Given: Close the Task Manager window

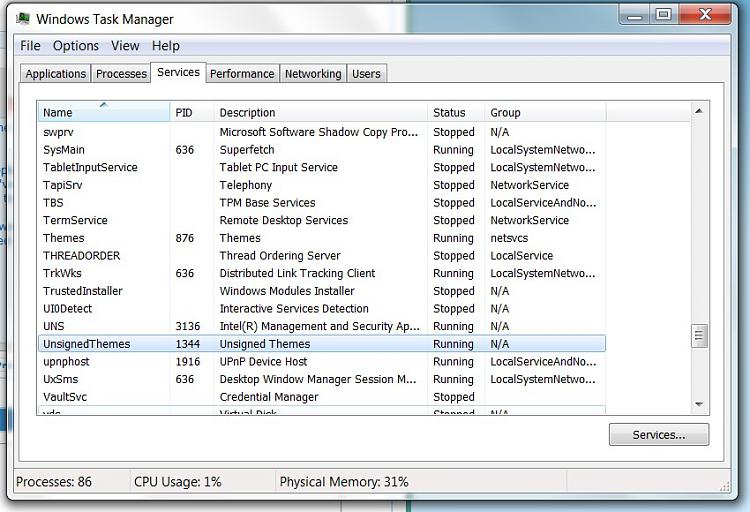Looking at the screenshot, I should [x=705, y=15].
